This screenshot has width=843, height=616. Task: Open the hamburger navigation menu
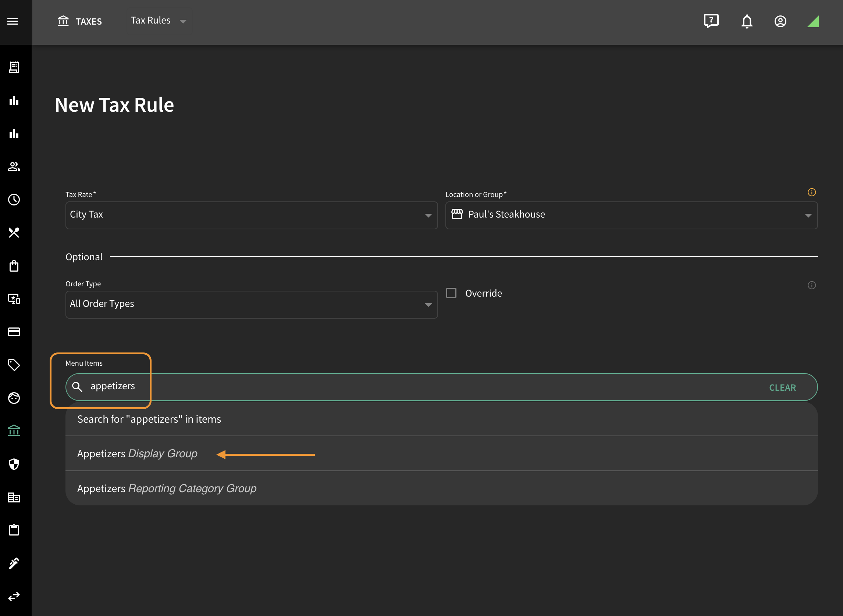point(13,21)
